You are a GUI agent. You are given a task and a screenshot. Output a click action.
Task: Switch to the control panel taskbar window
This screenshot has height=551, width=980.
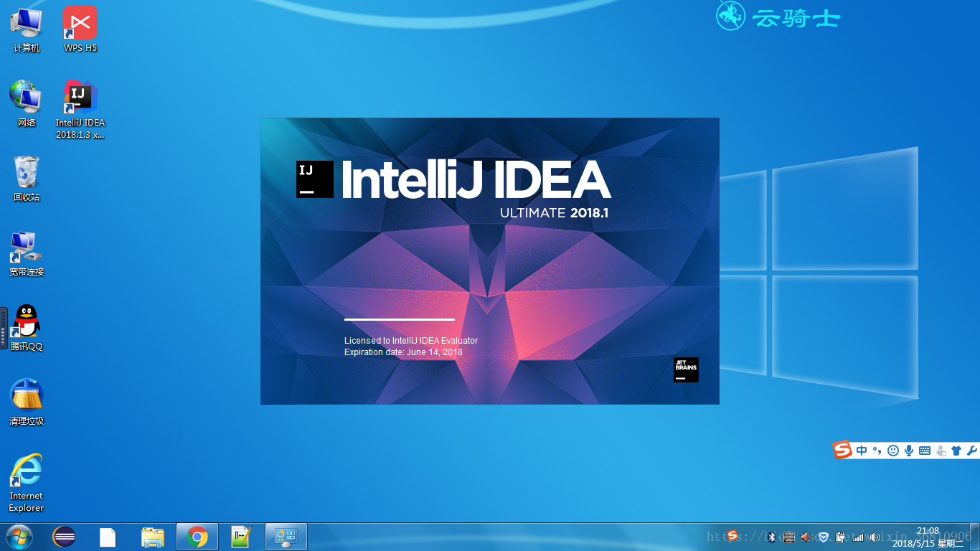(286, 537)
